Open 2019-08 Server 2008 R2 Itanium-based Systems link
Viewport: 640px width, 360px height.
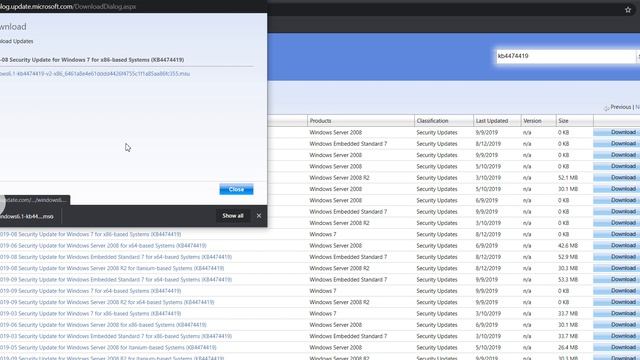(x=112, y=268)
